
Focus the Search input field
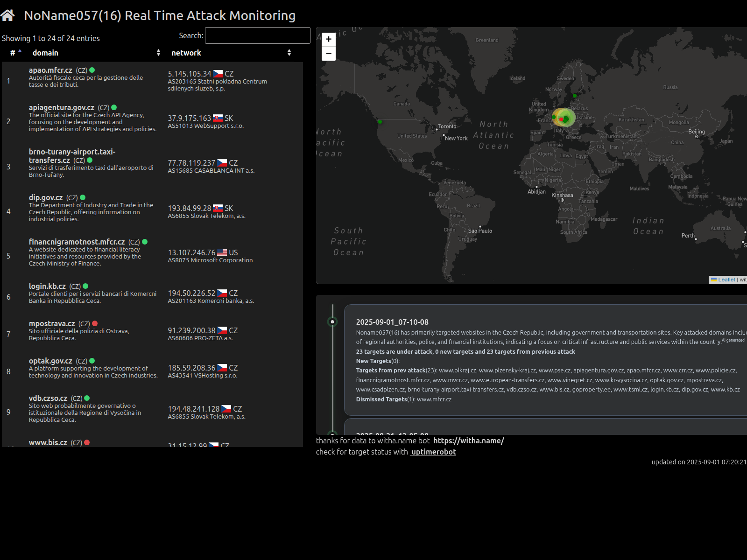click(257, 35)
